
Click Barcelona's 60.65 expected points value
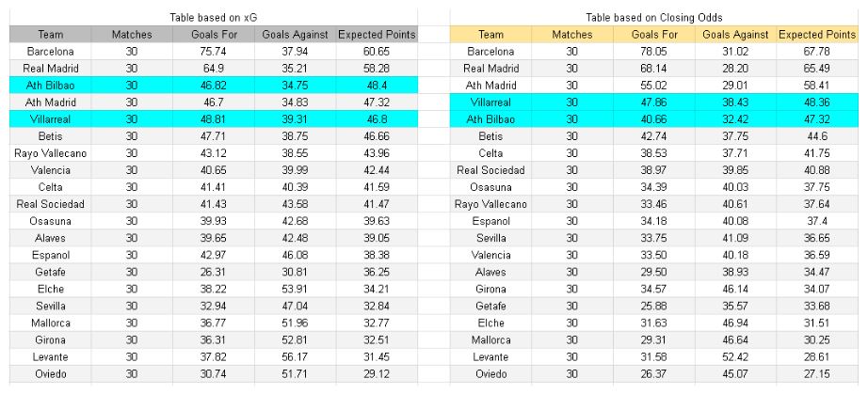tap(376, 52)
